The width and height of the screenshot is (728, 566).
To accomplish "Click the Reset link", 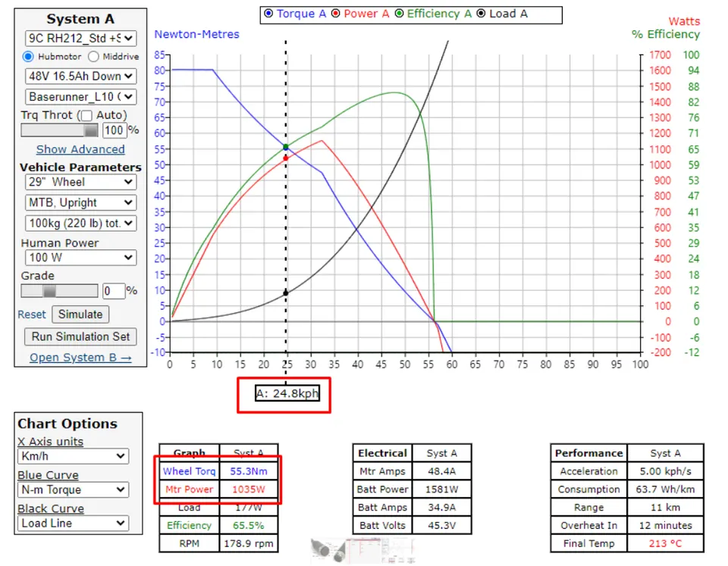I will click(x=32, y=314).
